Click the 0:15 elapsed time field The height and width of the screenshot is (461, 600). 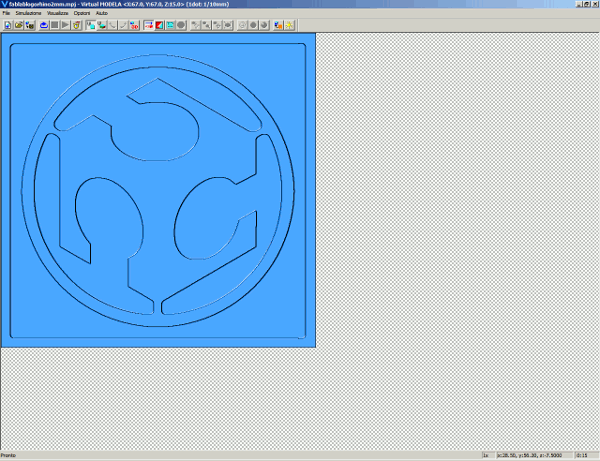585,455
